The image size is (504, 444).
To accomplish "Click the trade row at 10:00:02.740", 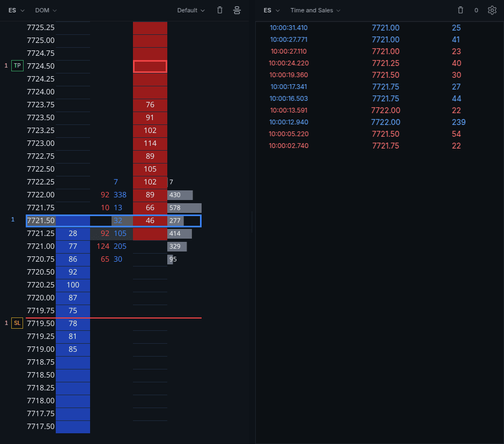I will click(380, 146).
